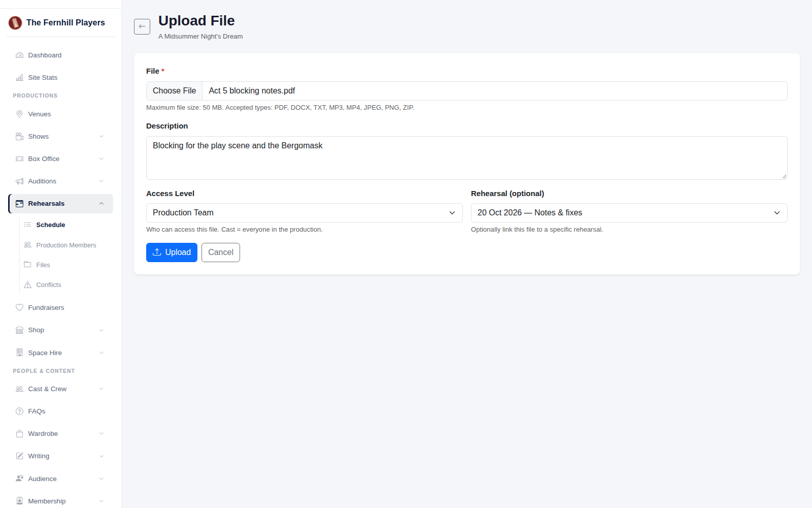
Task: Click the Wardrobe bag icon
Action: [x=19, y=434]
